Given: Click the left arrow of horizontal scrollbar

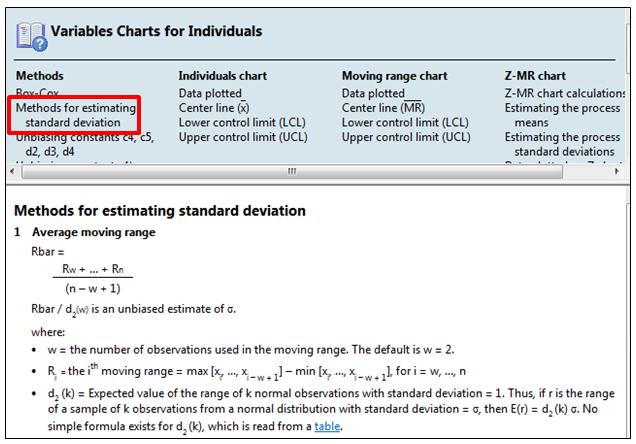Looking at the screenshot, I should tap(27, 171).
